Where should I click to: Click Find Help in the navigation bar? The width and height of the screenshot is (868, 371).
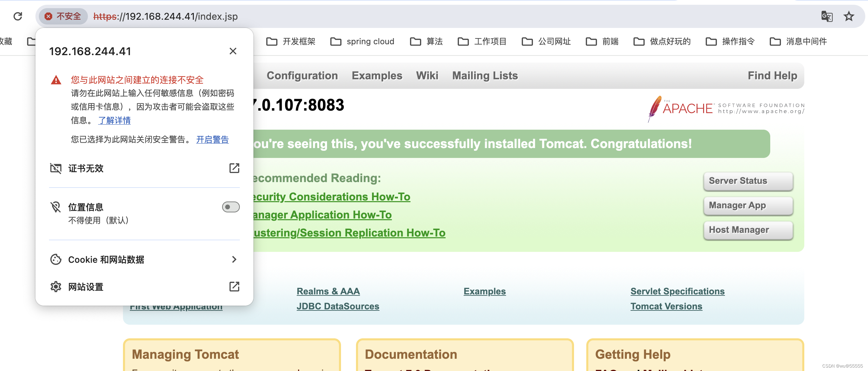(x=773, y=76)
